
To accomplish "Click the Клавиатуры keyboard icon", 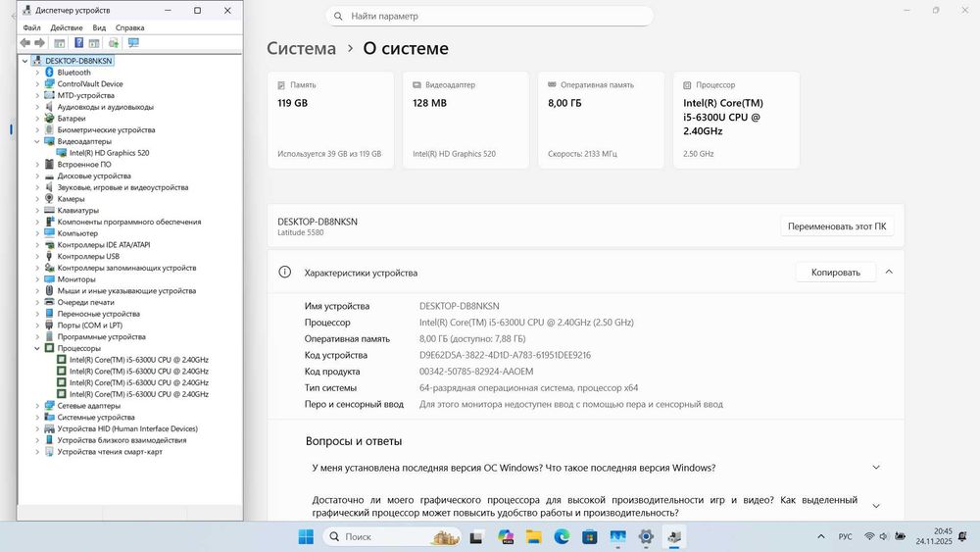I will pos(49,210).
